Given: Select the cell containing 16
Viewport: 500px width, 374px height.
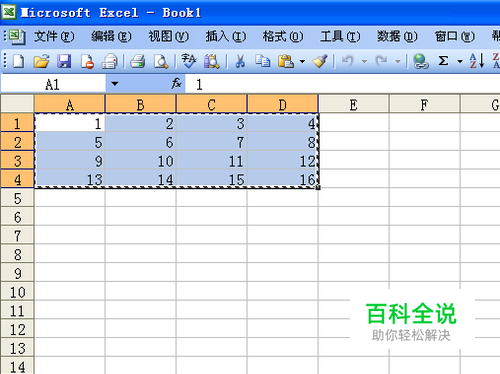Looking at the screenshot, I should pyautogui.click(x=282, y=179).
